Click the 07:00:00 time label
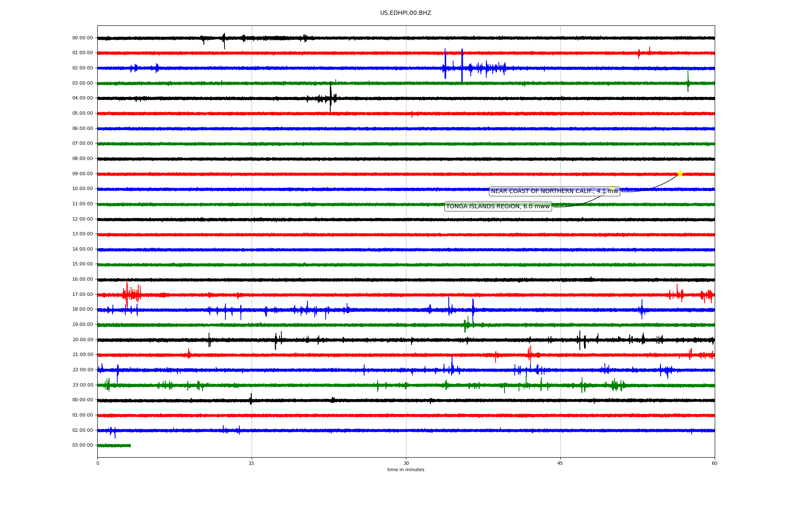The width and height of the screenshot is (812, 508). click(x=82, y=144)
